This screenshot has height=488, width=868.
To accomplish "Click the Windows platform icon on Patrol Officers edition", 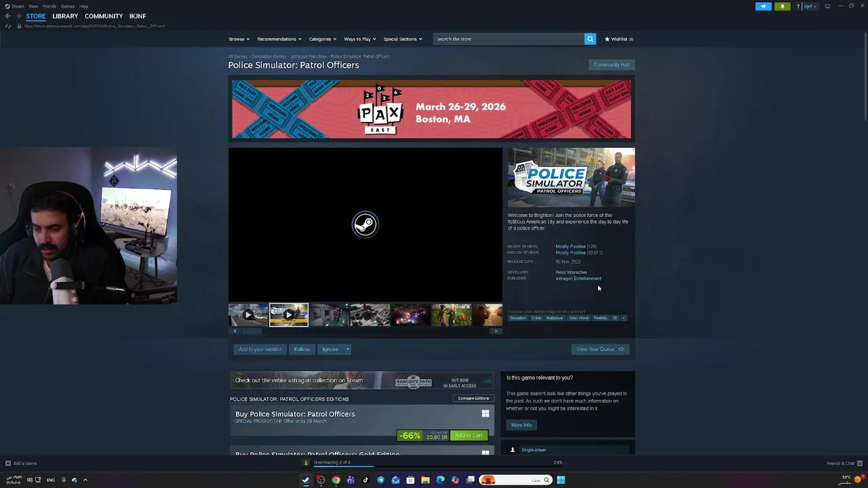I will click(485, 413).
